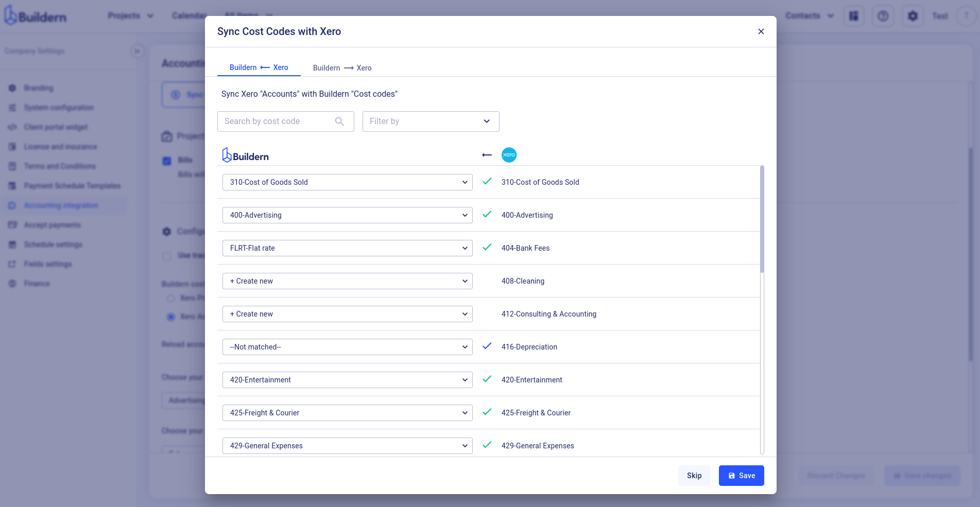Open the 420-Entertainment dropdown
This screenshot has width=980, height=507.
click(348, 380)
